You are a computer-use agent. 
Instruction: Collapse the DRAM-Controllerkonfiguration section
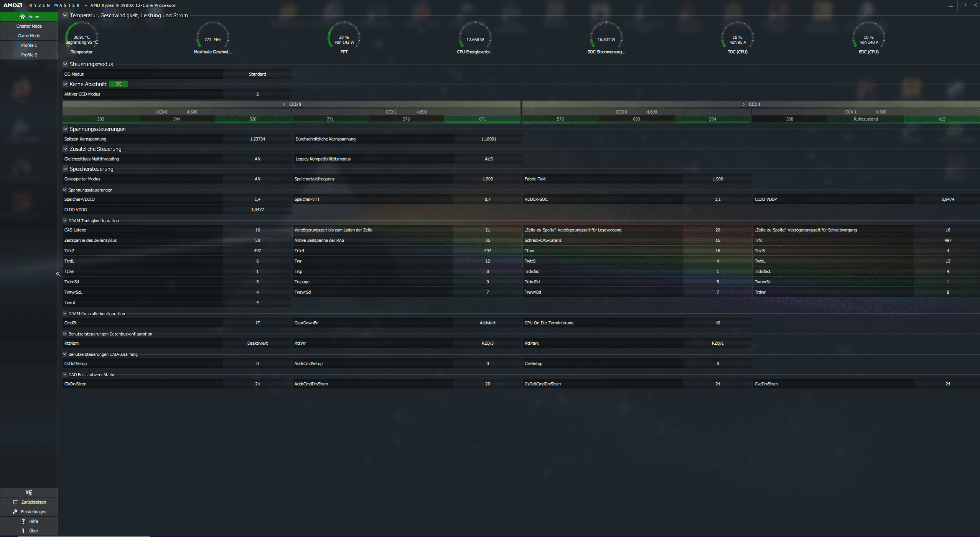tap(65, 314)
